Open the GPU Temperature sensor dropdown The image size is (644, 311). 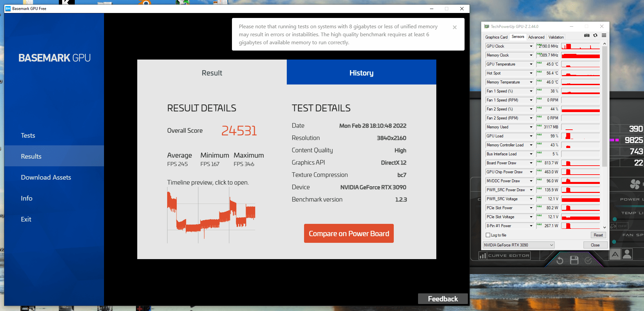[x=531, y=64]
